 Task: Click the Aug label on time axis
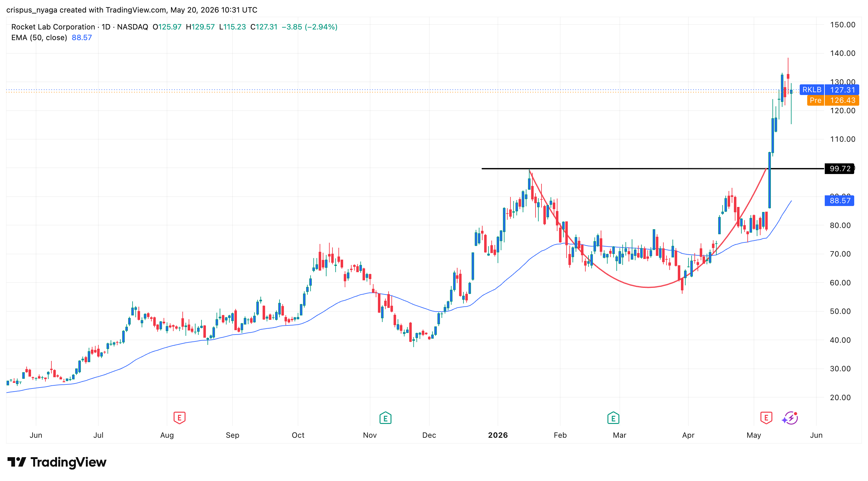click(167, 435)
